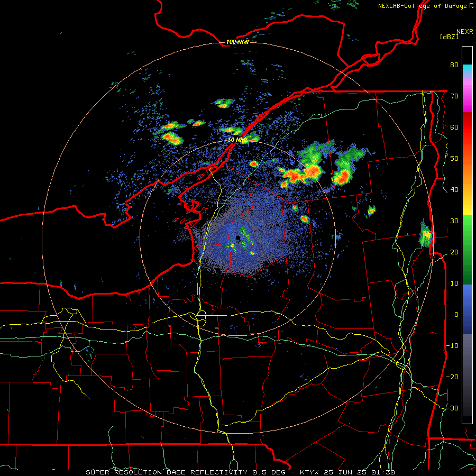The width and height of the screenshot is (476, 476).
Task: Click the 30 dBZ scale value
Action: [x=454, y=221]
